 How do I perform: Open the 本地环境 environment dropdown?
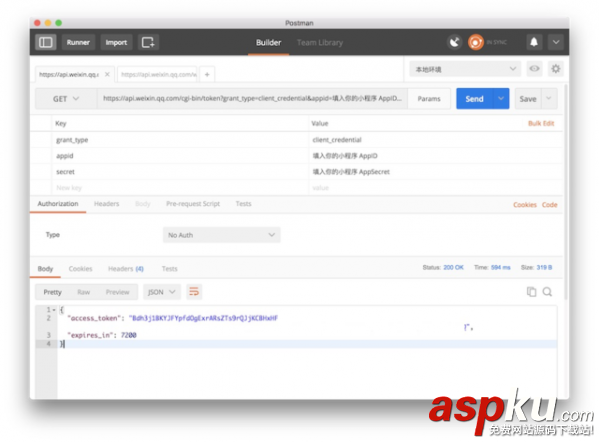click(x=465, y=69)
